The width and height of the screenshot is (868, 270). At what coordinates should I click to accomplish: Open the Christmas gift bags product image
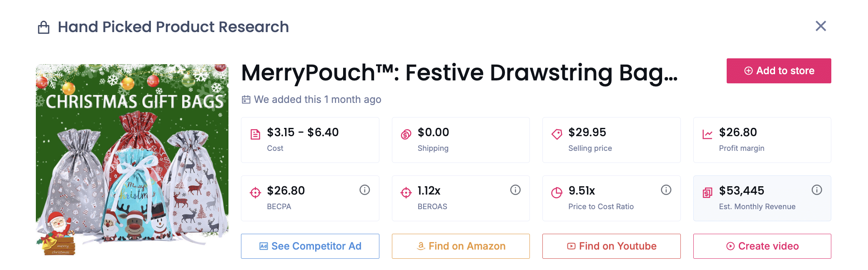[132, 160]
